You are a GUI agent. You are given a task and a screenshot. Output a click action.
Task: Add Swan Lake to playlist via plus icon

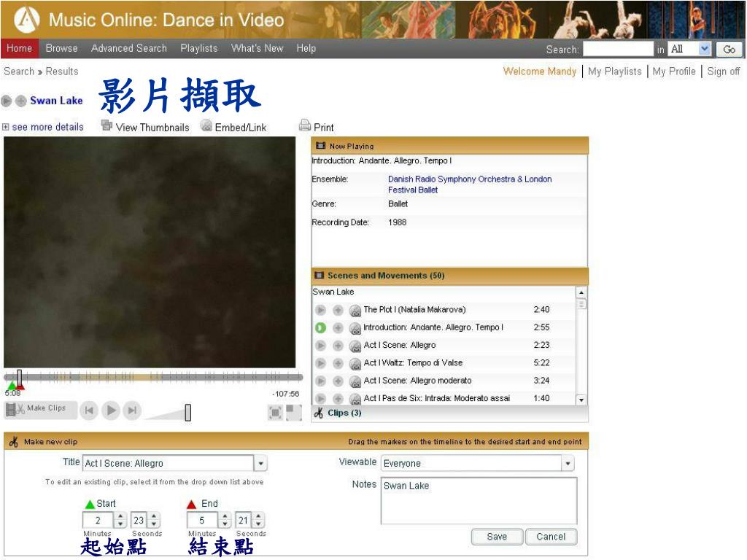(20, 101)
